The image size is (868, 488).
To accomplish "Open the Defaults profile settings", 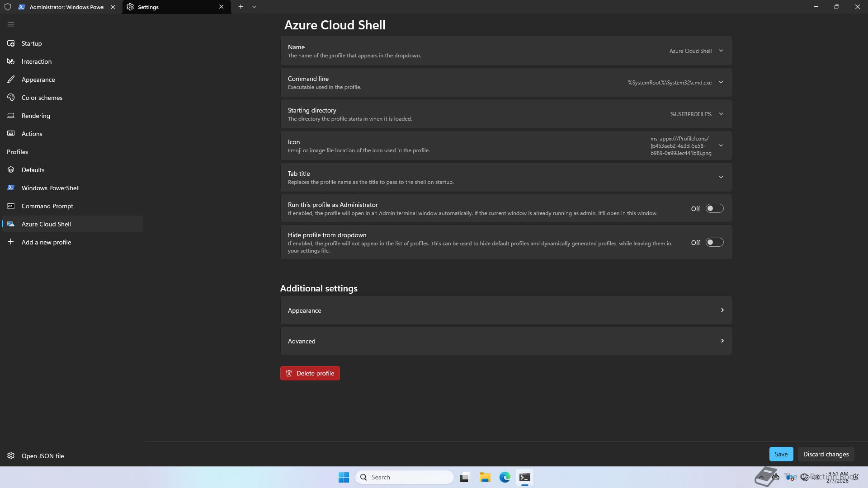I will [33, 170].
